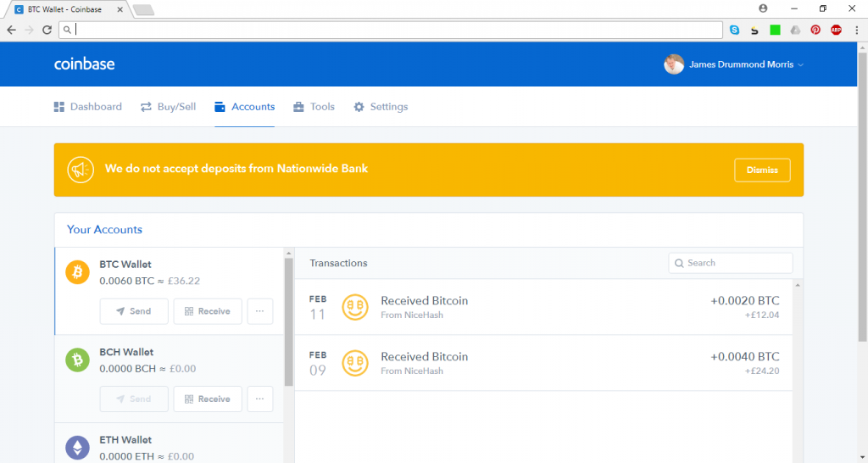The width and height of the screenshot is (868, 463).
Task: Click the green BCH Wallet coin icon
Action: pos(77,360)
